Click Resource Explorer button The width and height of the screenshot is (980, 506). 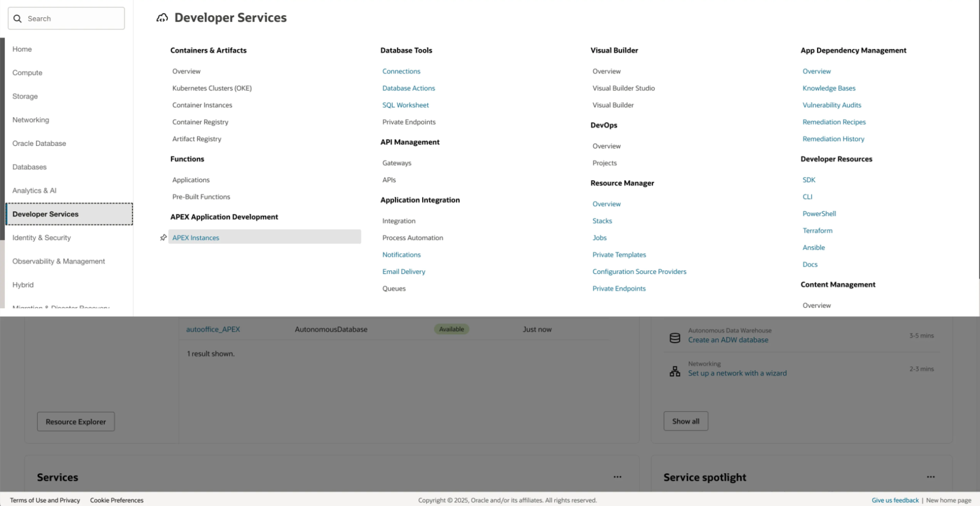tap(76, 422)
